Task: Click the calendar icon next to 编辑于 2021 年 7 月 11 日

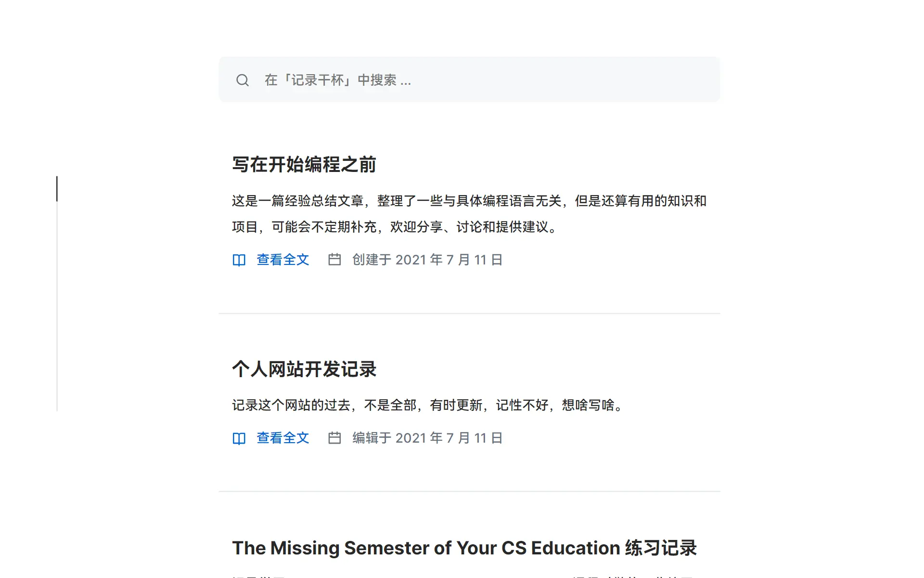Action: [334, 438]
